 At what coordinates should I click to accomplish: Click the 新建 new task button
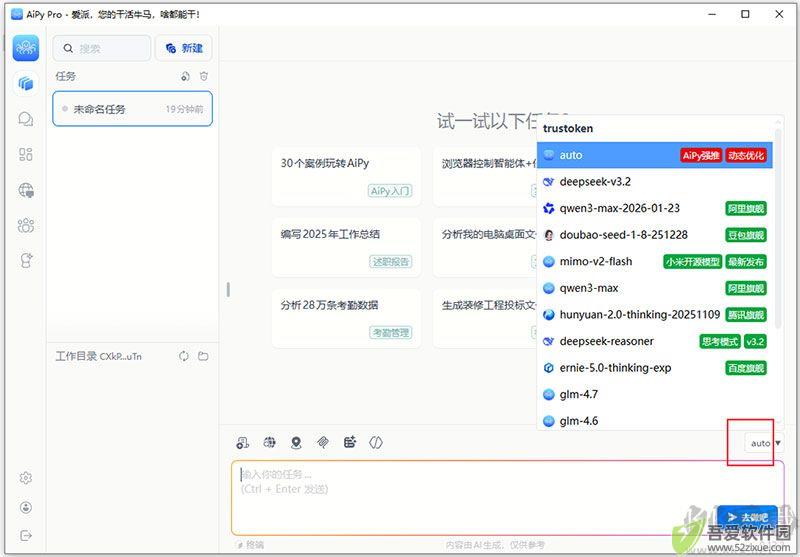tap(184, 48)
